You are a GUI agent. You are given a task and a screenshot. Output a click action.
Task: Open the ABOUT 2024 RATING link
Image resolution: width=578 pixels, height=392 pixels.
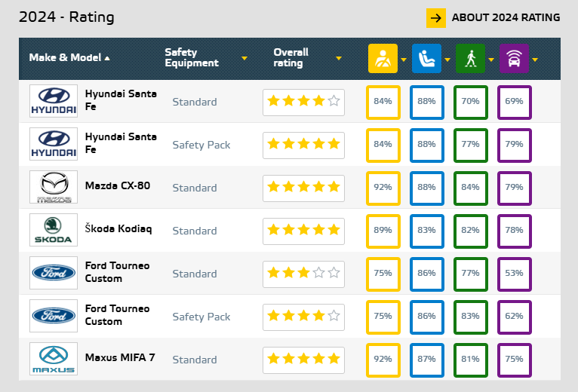506,17
